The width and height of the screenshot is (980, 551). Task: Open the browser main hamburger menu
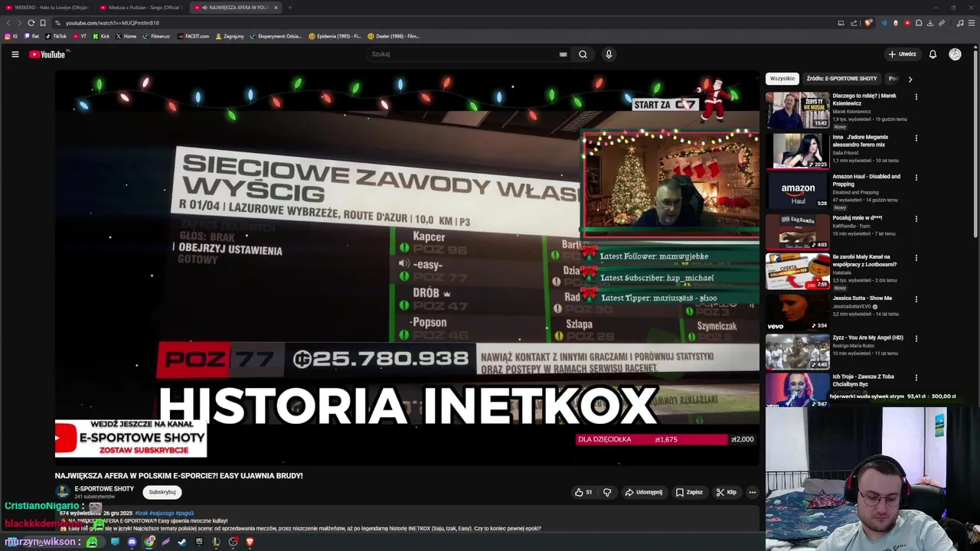point(972,23)
